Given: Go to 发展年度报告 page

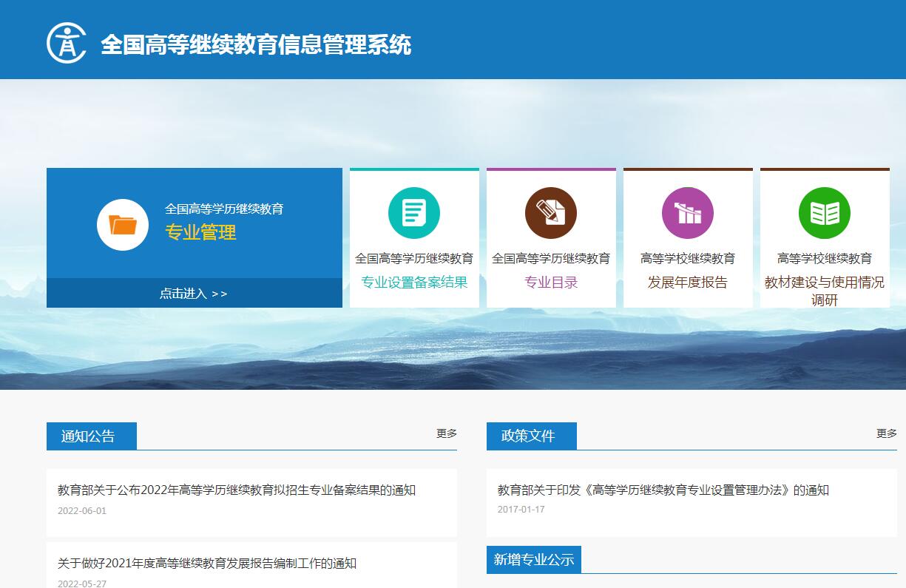Looking at the screenshot, I should tap(688, 283).
